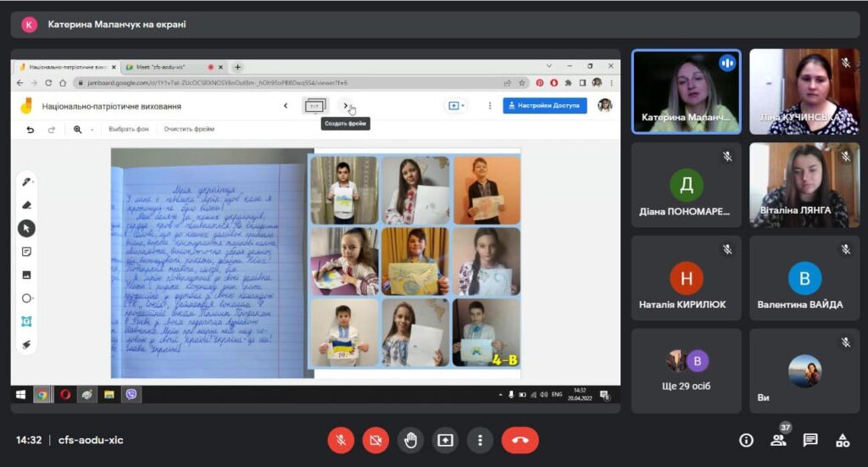Show the participants list
Screen dimensions: 868x467
[778, 440]
